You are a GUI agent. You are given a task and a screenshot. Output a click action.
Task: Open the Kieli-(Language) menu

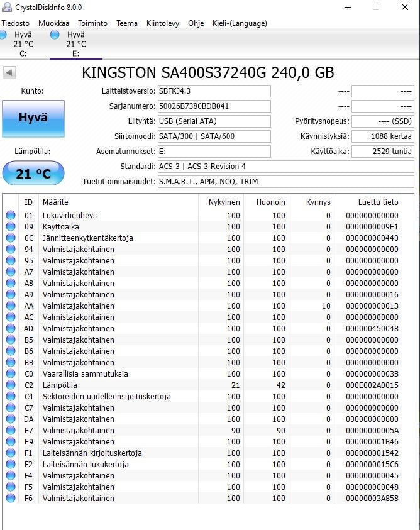[240, 23]
